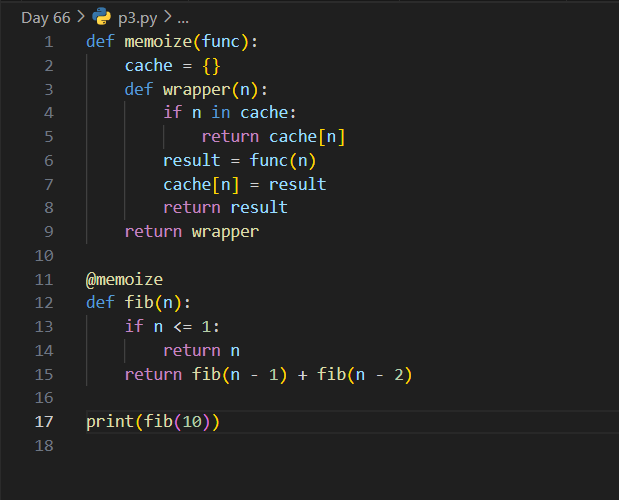
Task: Click the empty braces '{}' on line 2
Action: pos(211,66)
